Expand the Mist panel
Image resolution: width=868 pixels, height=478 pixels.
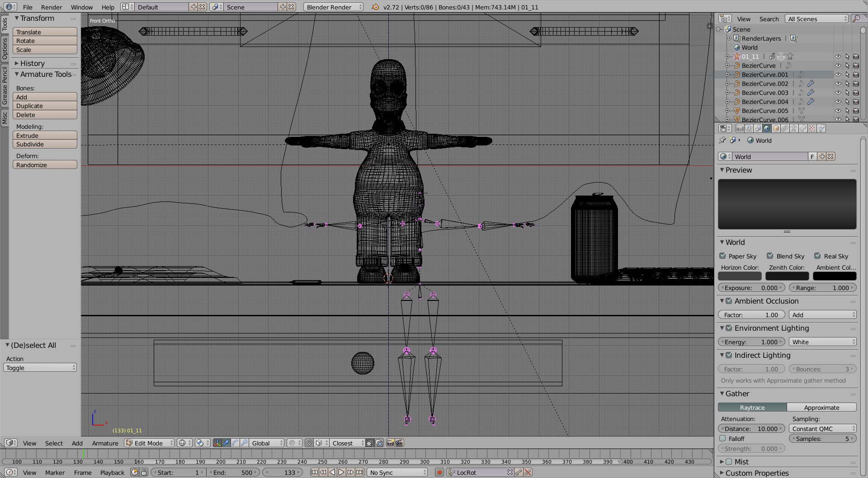pyautogui.click(x=722, y=462)
